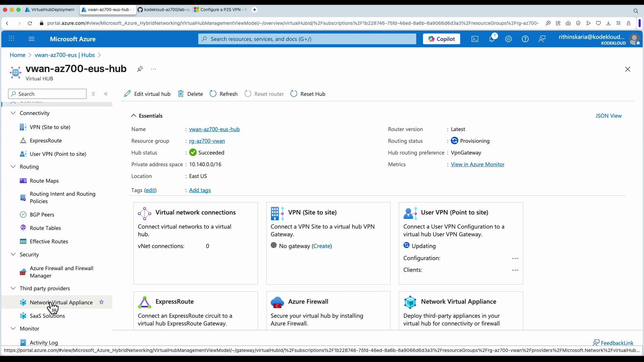This screenshot has width=644, height=362.
Task: Open VPN (Site to site) menu item
Action: 50,127
